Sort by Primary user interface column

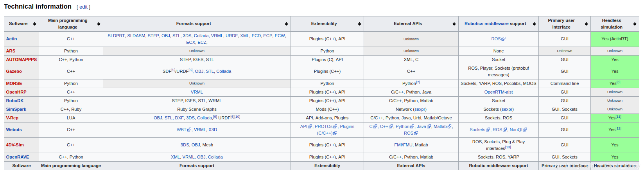tap(586, 24)
